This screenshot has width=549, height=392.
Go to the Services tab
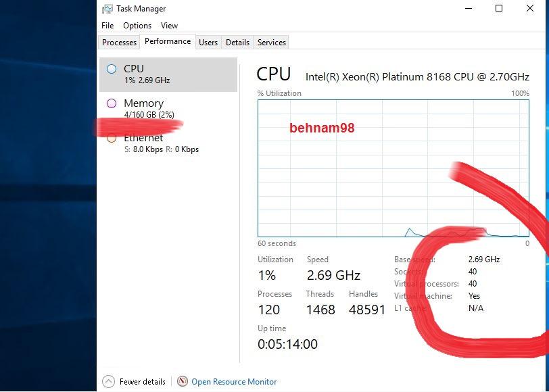click(272, 43)
